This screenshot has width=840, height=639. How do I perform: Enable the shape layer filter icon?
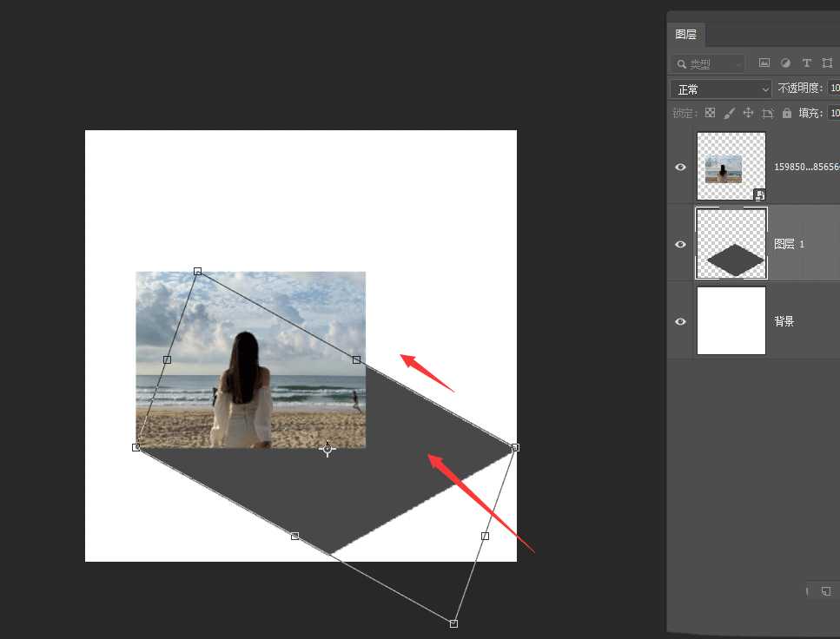827,63
